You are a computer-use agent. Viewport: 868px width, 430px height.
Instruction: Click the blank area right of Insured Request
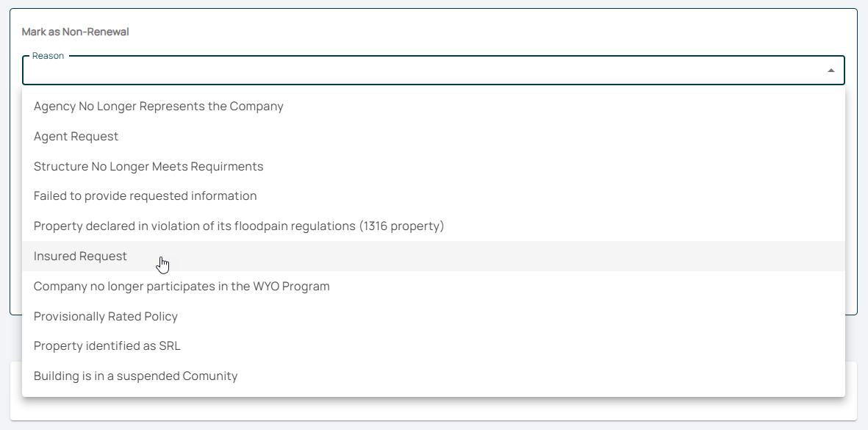(x=514, y=256)
